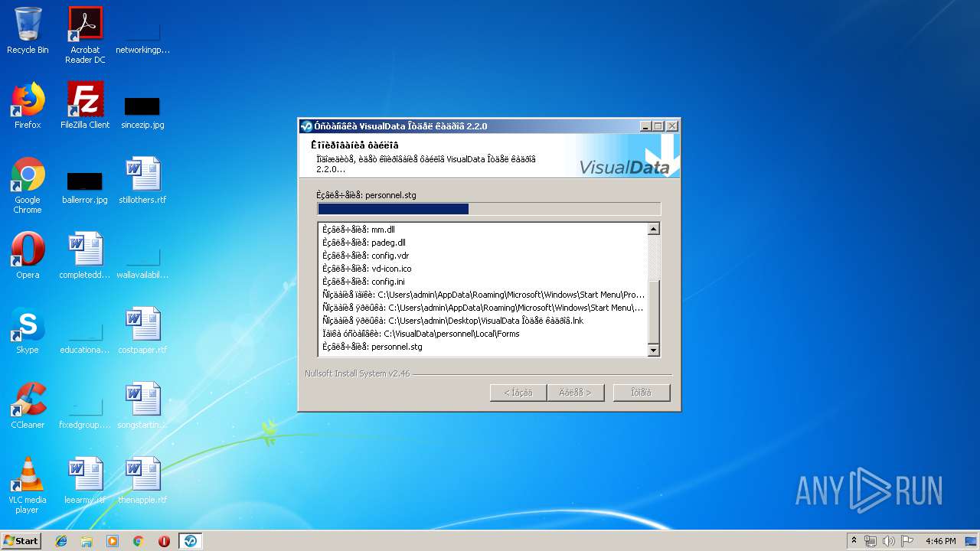Select costpaper.rtf document icon
The height and width of the screenshot is (551, 980).
pyautogui.click(x=142, y=331)
